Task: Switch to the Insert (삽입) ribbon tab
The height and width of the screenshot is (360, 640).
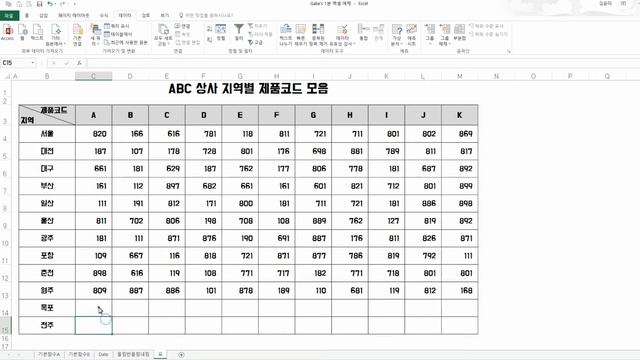Action: (x=43, y=16)
